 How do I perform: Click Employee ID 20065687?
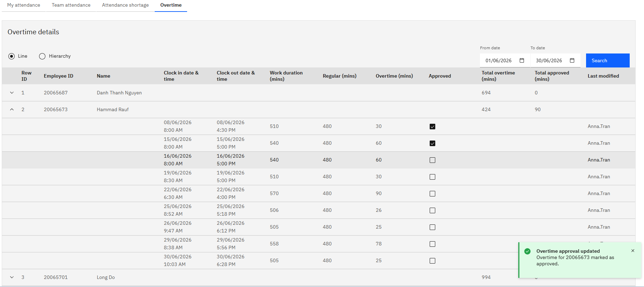pos(56,93)
